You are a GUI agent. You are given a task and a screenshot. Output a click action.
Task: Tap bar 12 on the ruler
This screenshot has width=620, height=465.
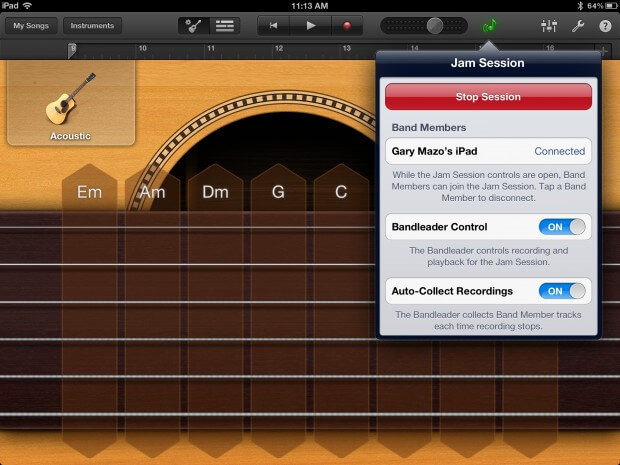coord(279,48)
